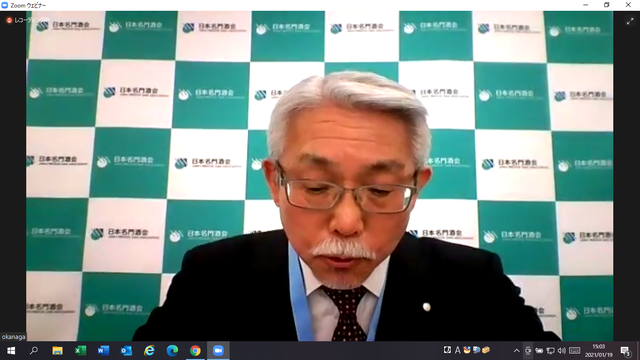Minimize the Zoom webinar window
This screenshot has width=640, height=360.
586,5
